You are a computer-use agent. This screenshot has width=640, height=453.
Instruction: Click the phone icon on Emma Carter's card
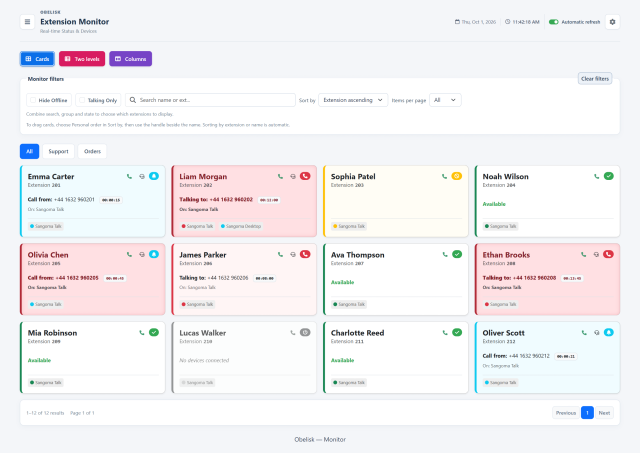click(129, 176)
